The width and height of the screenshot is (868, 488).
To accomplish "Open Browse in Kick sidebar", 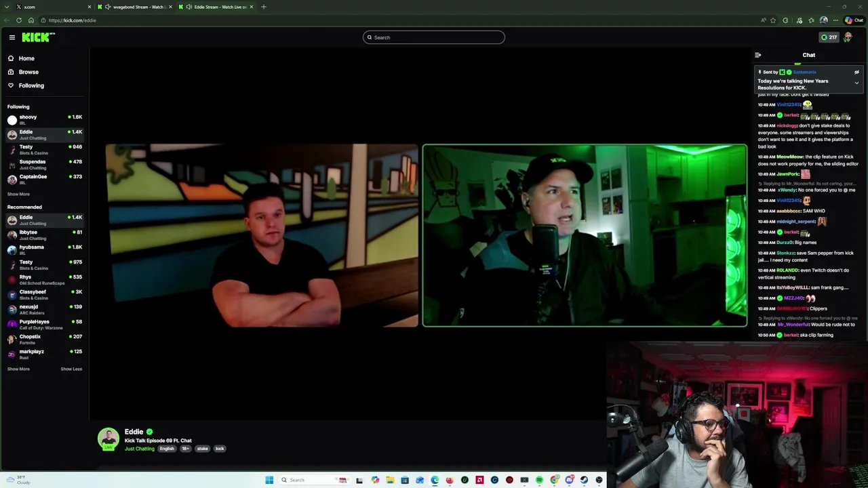I will pos(28,72).
